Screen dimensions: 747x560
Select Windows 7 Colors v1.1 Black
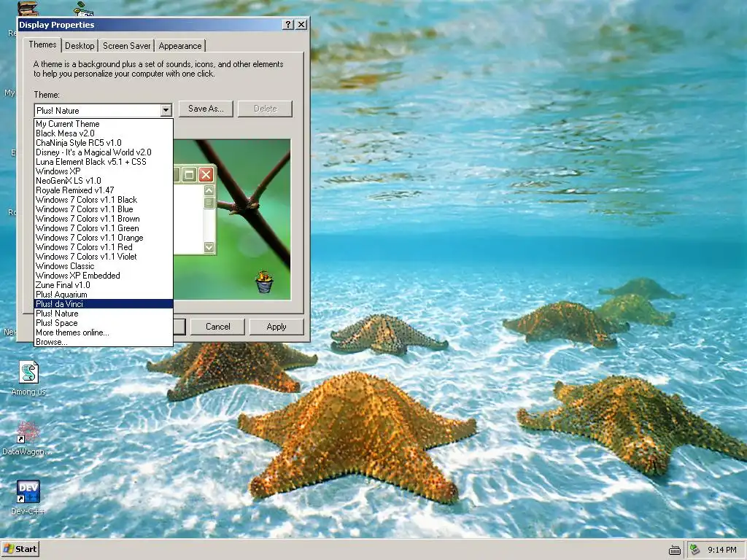(104, 200)
